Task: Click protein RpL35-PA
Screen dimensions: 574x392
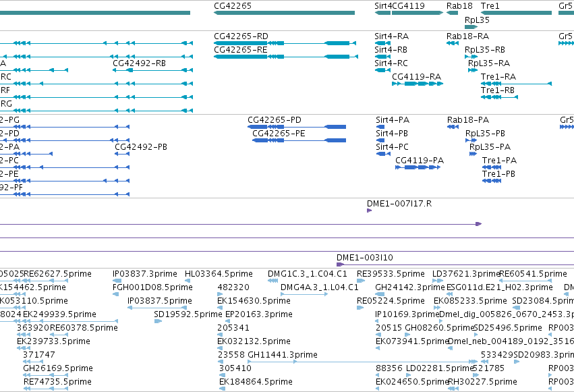Action: click(x=490, y=147)
